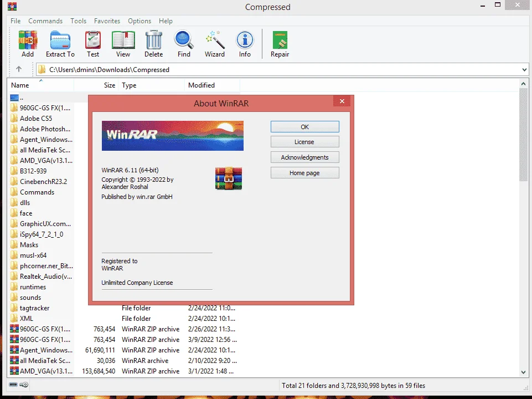Click the Find magnifier icon
Viewport: 532px width, 399px height.
tap(184, 40)
